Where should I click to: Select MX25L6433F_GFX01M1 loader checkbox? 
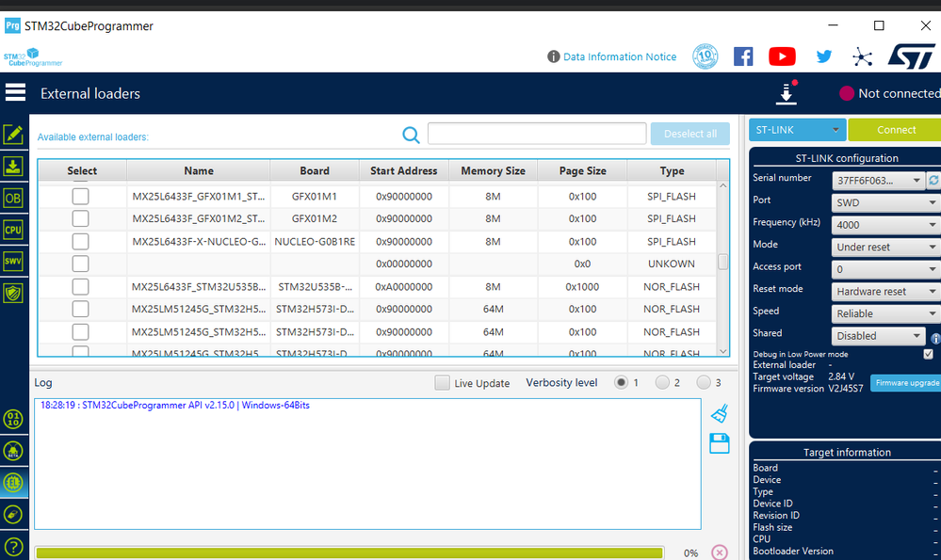pyautogui.click(x=80, y=196)
